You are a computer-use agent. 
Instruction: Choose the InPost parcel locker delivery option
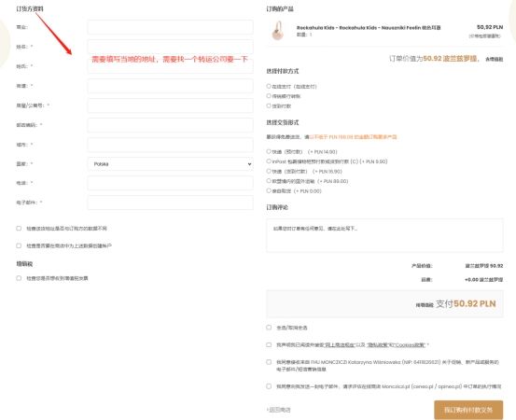(x=269, y=161)
